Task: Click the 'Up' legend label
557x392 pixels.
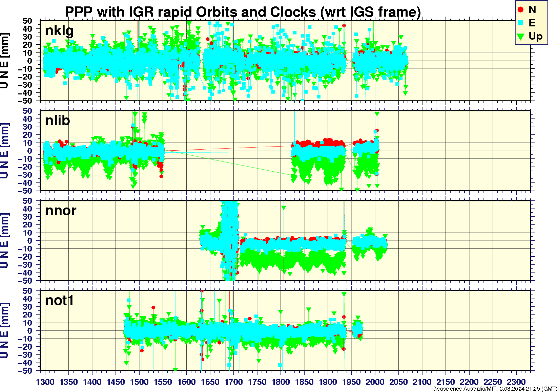Action: click(536, 37)
